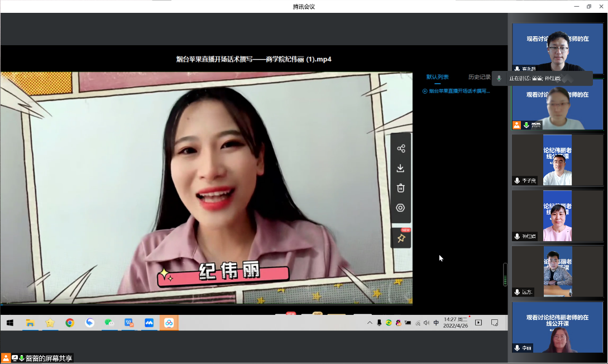The image size is (608, 364).
Task: Open WeChat from the shared taskbar
Action: (109, 323)
